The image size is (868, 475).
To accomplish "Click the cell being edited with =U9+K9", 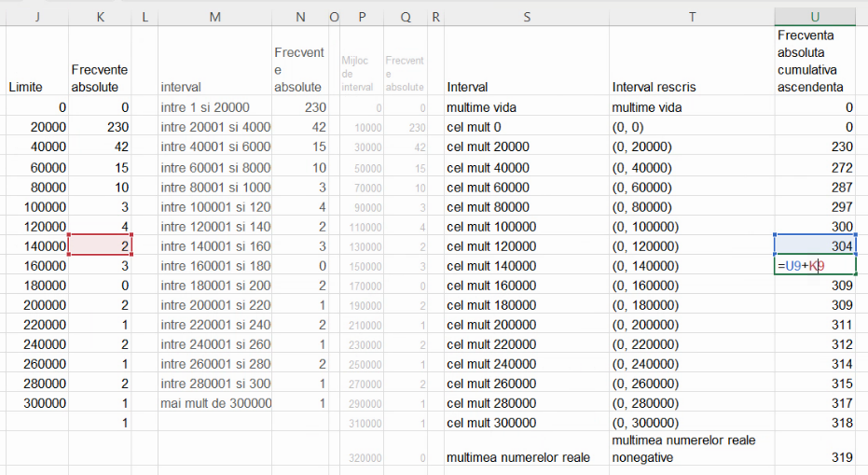I will (x=815, y=266).
